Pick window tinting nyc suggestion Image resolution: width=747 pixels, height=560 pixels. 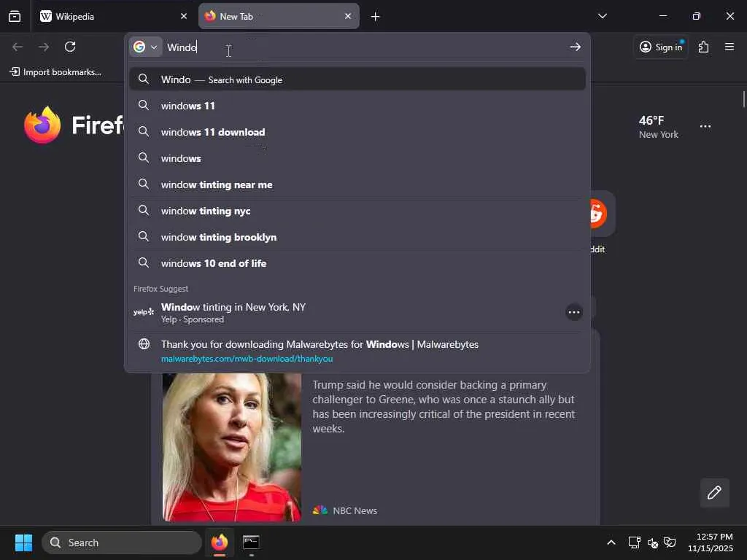[x=357, y=211]
